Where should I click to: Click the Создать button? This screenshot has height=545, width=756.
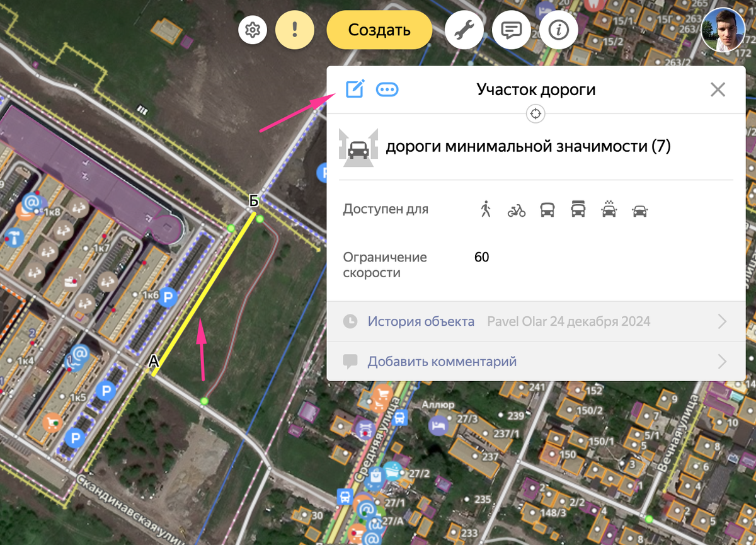coord(379,30)
